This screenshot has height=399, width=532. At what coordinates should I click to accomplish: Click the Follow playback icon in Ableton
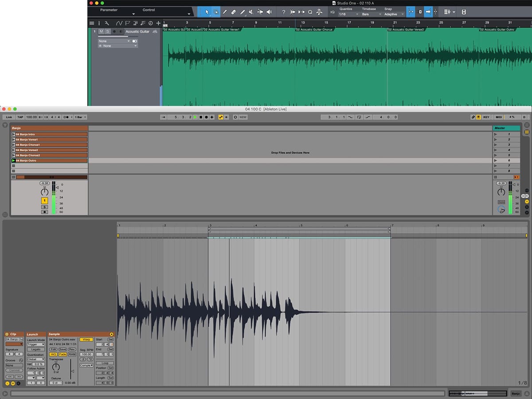[x=164, y=117]
